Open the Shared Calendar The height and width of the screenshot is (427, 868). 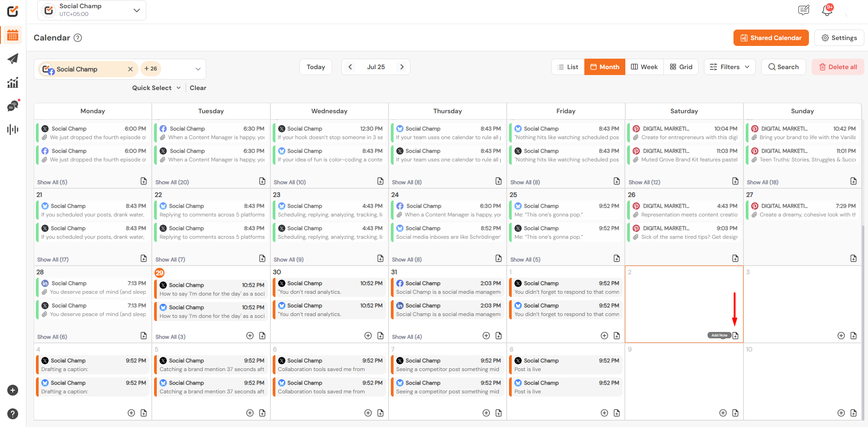(771, 38)
